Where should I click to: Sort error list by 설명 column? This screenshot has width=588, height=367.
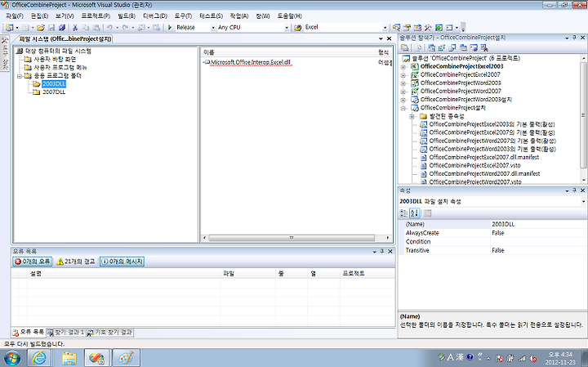[123, 274]
